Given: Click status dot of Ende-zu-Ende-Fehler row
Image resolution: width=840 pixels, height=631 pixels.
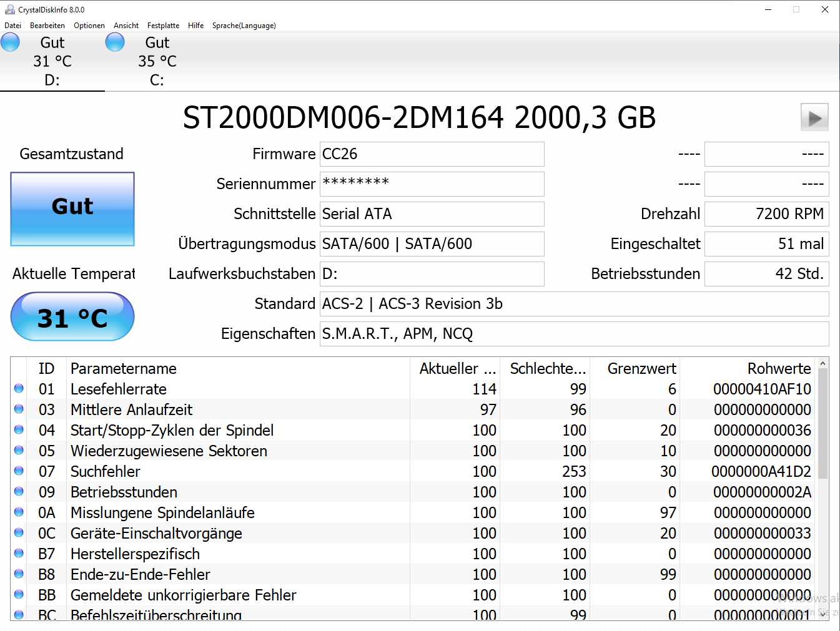Looking at the screenshot, I should click(19, 574).
